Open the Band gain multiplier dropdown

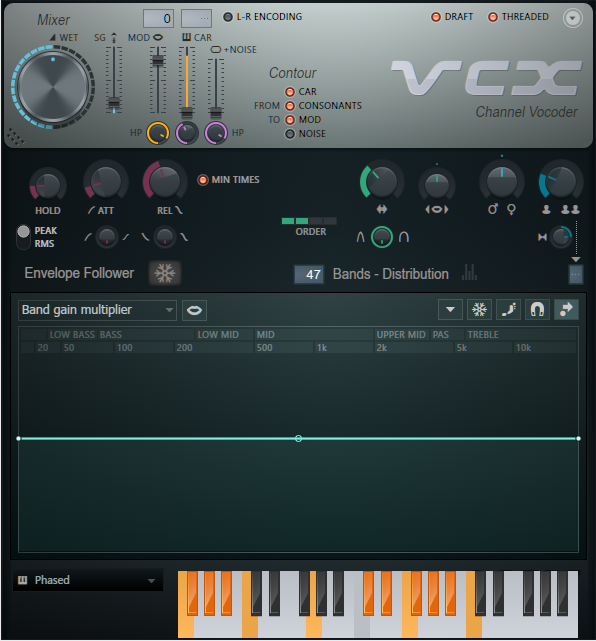click(x=97, y=310)
